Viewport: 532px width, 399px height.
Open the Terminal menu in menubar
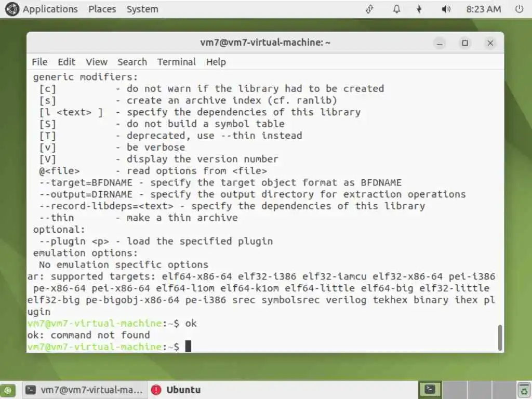[x=177, y=62]
